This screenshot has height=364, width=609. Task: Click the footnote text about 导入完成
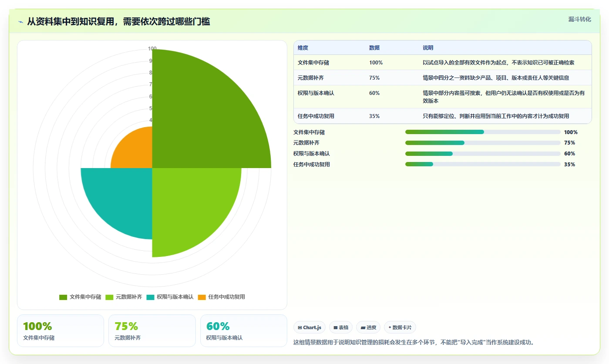(x=414, y=342)
